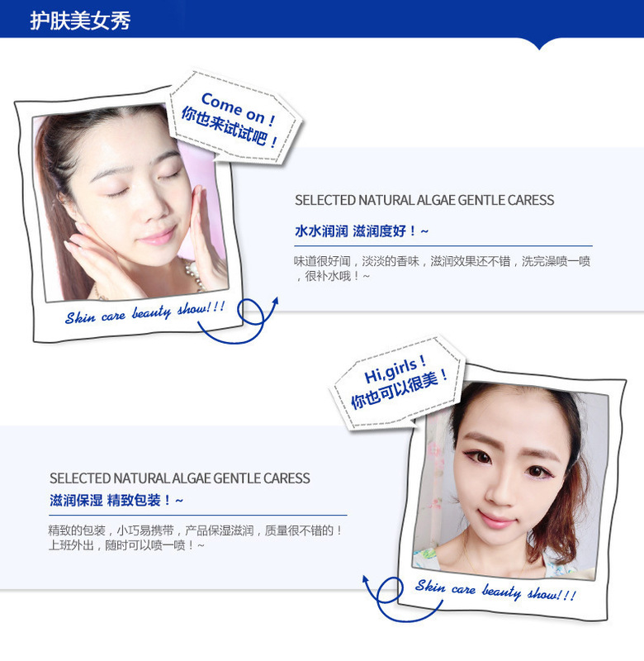Viewport: 644px width, 661px height.
Task: Select the 水水润润 滋润度好 review title
Action: pyautogui.click(x=362, y=231)
